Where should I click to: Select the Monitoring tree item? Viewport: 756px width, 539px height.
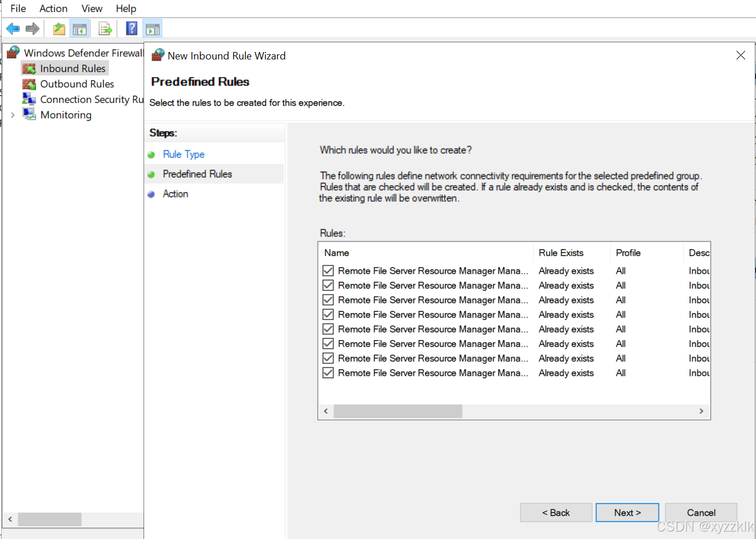coord(66,115)
